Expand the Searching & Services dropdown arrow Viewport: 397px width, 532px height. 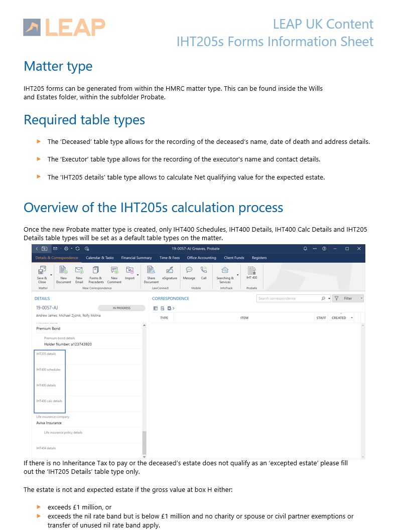pos(237,275)
